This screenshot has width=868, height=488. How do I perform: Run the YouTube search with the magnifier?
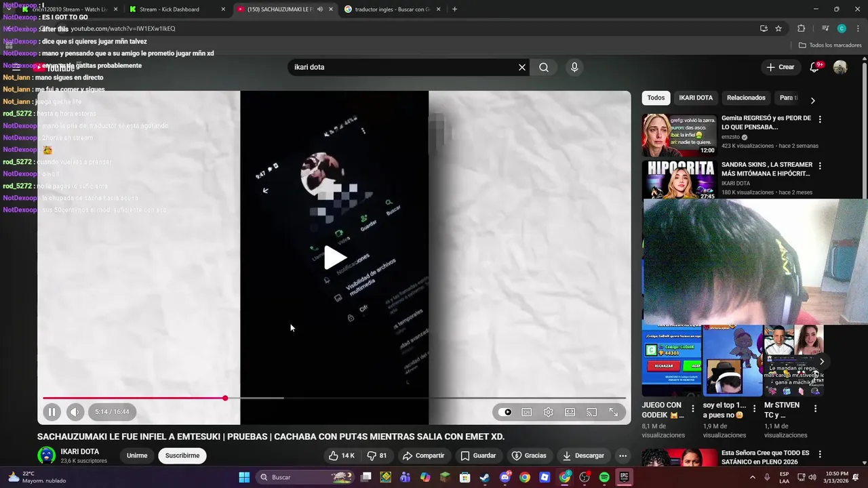[544, 67]
